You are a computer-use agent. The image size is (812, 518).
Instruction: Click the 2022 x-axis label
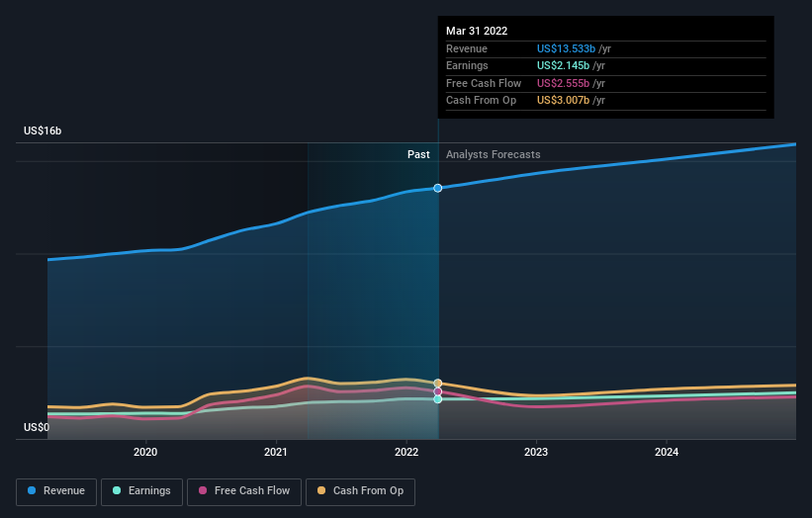(x=406, y=452)
